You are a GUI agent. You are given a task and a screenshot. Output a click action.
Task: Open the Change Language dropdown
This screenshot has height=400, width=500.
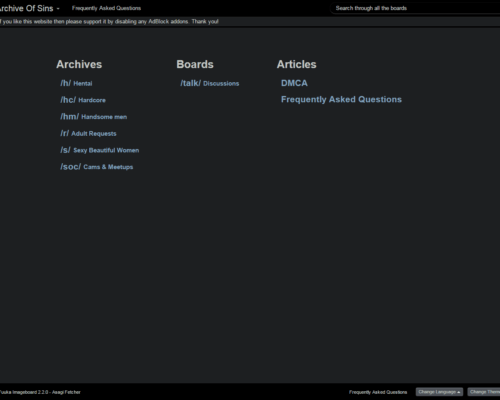(x=439, y=392)
